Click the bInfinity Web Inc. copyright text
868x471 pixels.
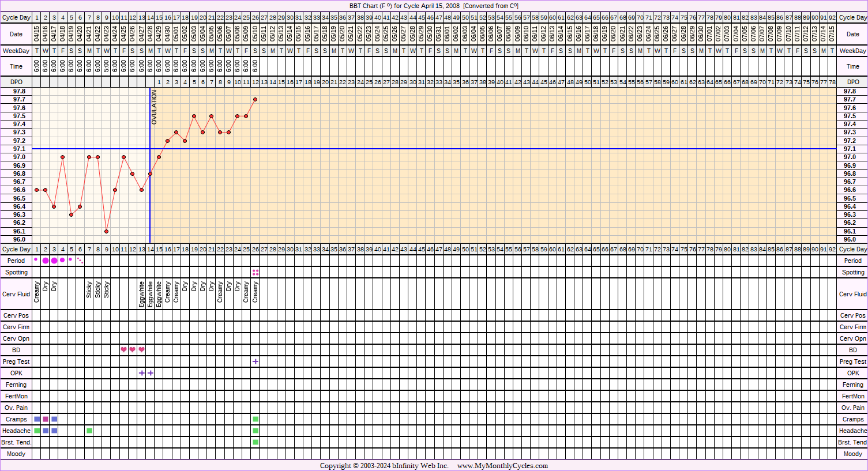coord(384,466)
